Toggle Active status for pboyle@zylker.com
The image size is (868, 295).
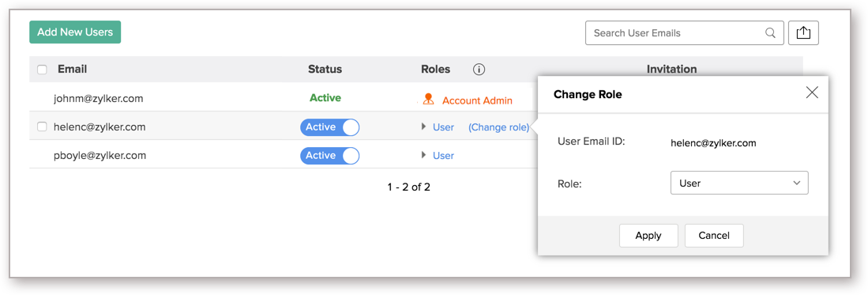330,155
